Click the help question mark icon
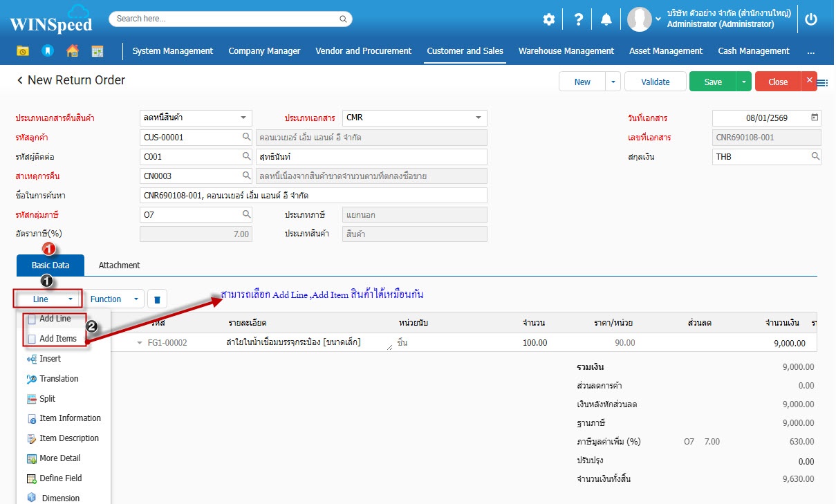This screenshot has height=504, width=836. [579, 19]
